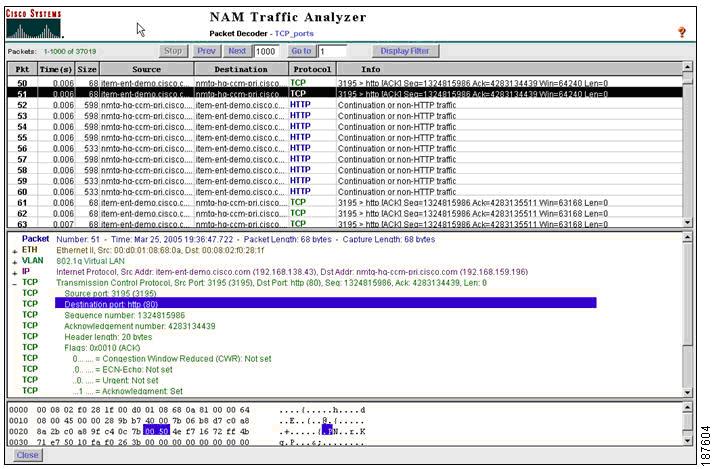Select packet row 61
The width and height of the screenshot is (715, 469).
tap(345, 202)
